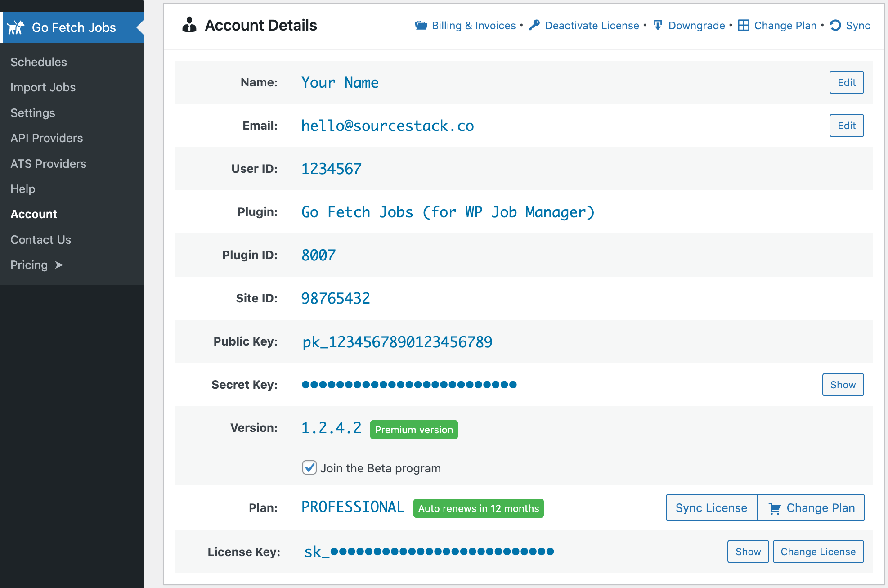Open the ATS Providers sidebar item
This screenshot has height=588, width=888.
coord(48,163)
